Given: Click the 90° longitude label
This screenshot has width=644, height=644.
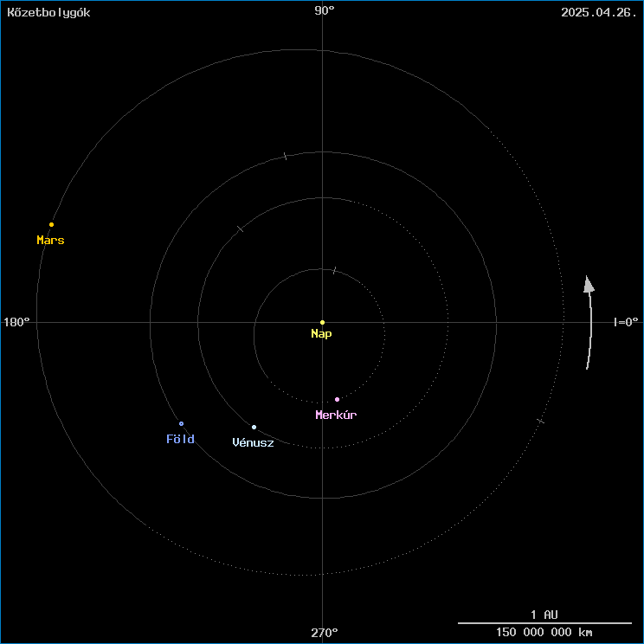Looking at the screenshot, I should coord(325,11).
